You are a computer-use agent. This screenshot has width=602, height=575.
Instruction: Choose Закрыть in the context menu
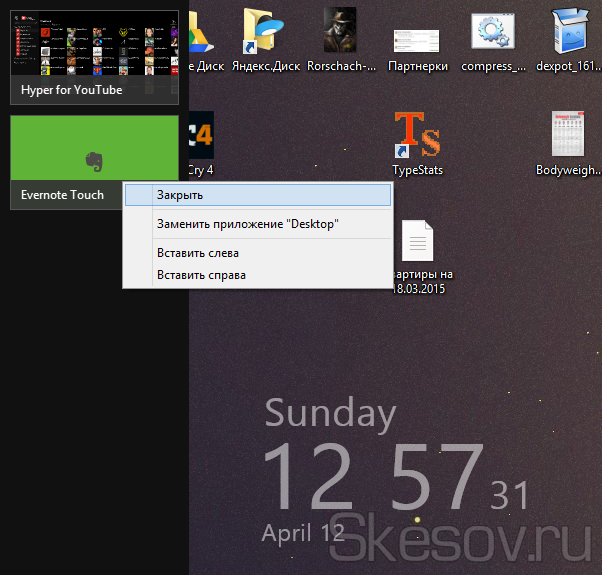point(257,195)
